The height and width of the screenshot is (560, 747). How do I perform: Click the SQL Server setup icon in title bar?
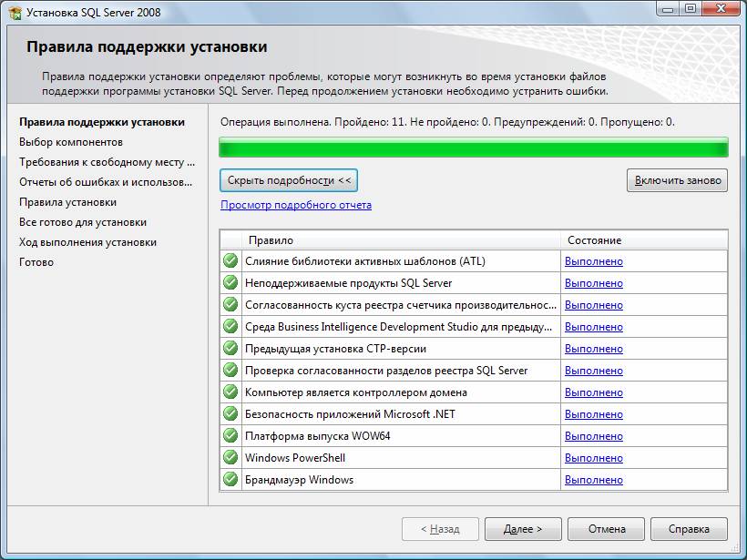pyautogui.click(x=15, y=10)
